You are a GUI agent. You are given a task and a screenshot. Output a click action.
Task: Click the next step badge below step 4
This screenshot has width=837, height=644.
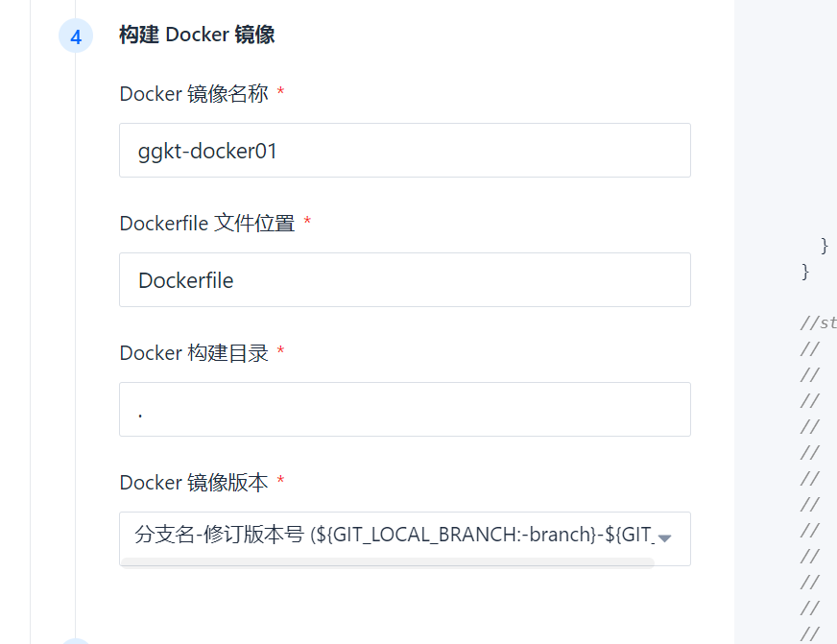(76, 639)
